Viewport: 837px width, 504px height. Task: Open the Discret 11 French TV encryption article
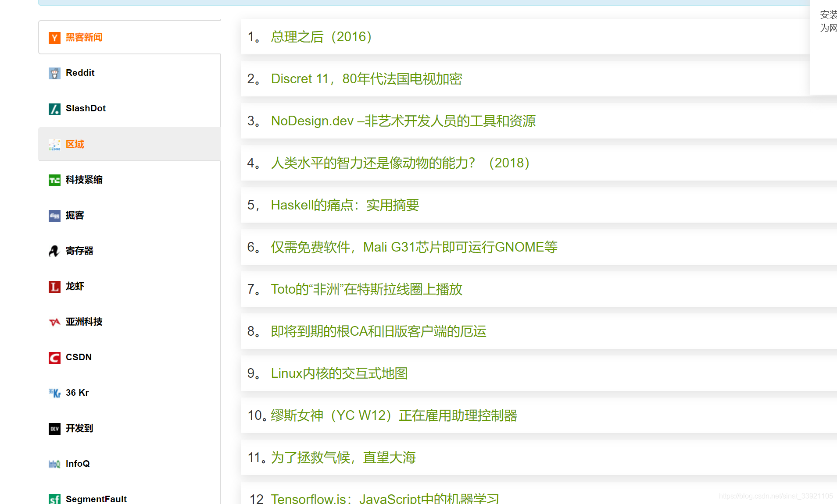pyautogui.click(x=366, y=79)
